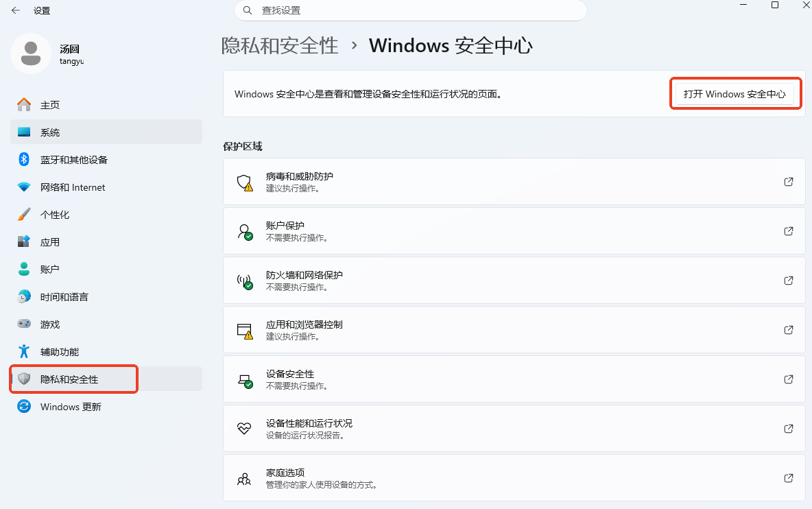Open 设备安全性 entry
The image size is (812, 509).
[514, 379]
